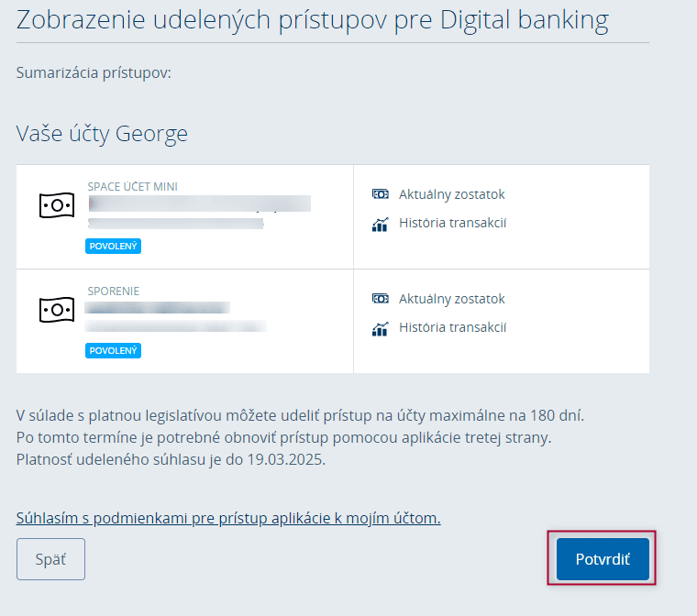Click Aktuálny zostatok text in Space účet mini row
Screen dimensions: 697x616
[x=451, y=194]
